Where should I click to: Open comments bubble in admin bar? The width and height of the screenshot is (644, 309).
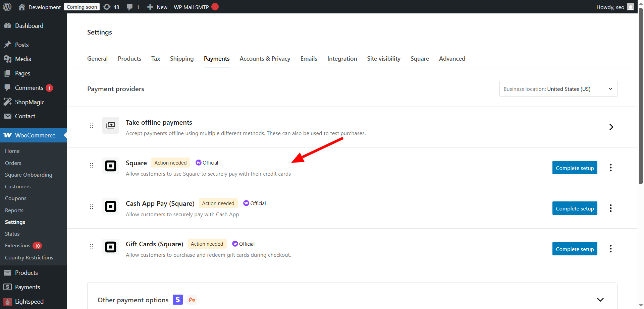pyautogui.click(x=129, y=7)
